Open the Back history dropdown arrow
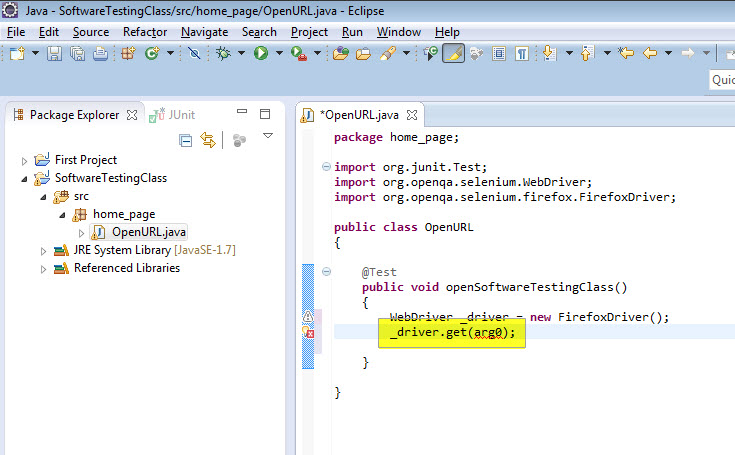The width and height of the screenshot is (735, 455). (669, 53)
